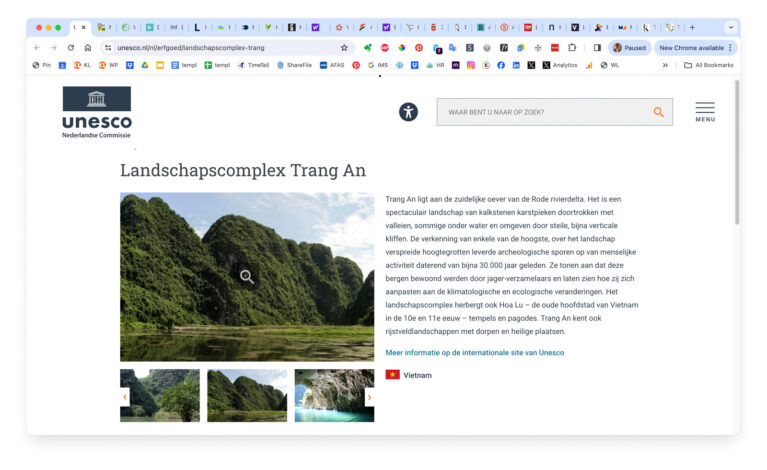Open the TimeTell bookmark
This screenshot has width=767, height=470.
tap(253, 65)
